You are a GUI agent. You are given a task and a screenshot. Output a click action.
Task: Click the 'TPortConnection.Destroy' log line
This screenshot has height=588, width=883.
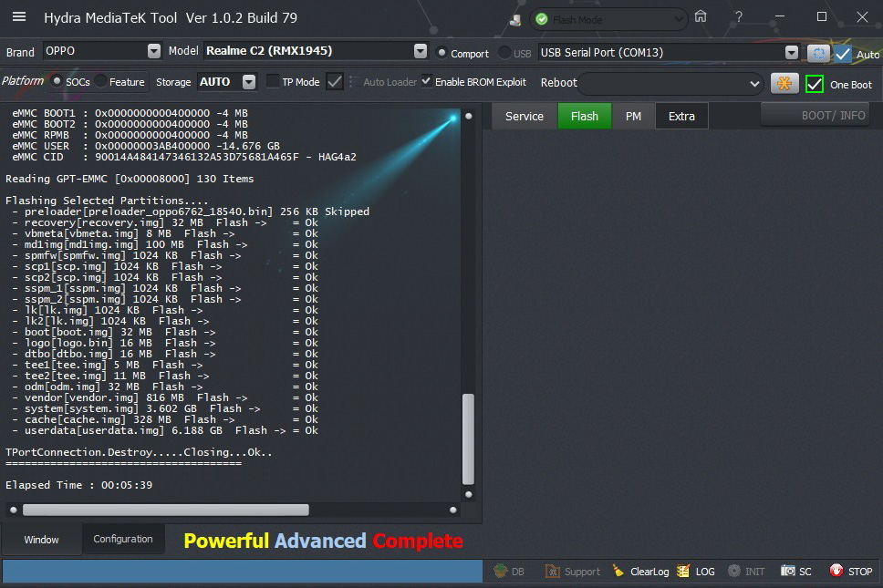[x=139, y=452]
